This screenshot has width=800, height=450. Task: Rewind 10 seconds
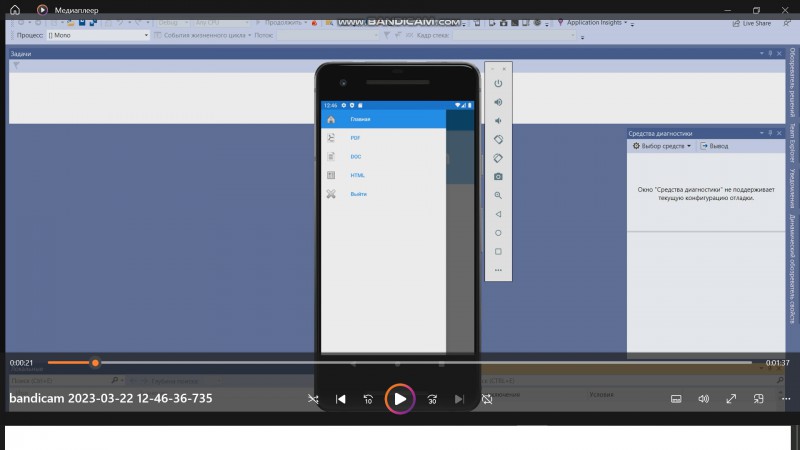(368, 399)
